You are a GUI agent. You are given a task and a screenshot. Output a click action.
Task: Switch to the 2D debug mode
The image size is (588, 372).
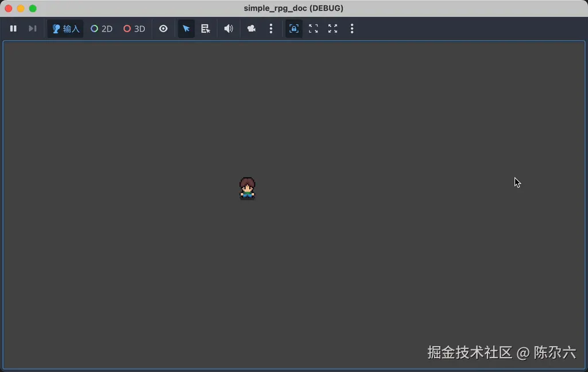[x=100, y=28]
